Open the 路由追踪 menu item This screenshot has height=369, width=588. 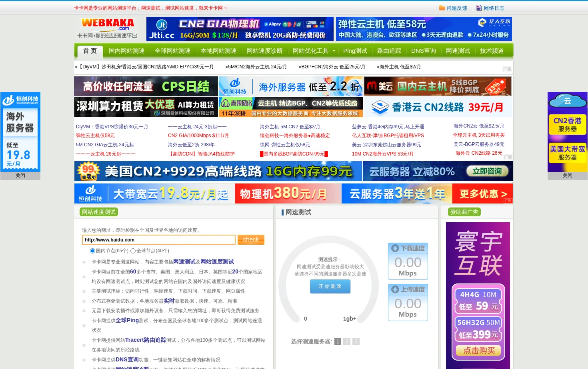[x=389, y=51]
